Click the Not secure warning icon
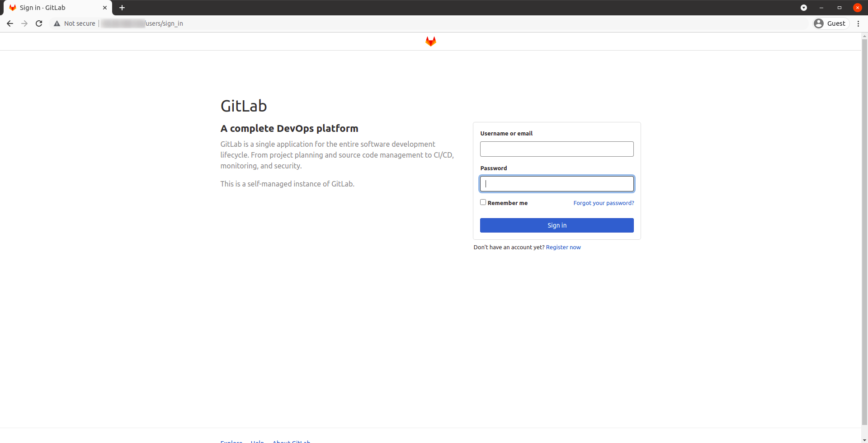The image size is (868, 443). point(57,23)
